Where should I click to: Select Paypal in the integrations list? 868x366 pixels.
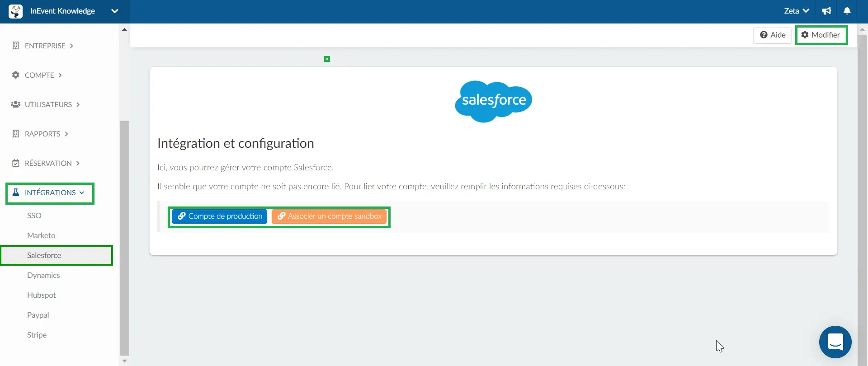tap(38, 315)
